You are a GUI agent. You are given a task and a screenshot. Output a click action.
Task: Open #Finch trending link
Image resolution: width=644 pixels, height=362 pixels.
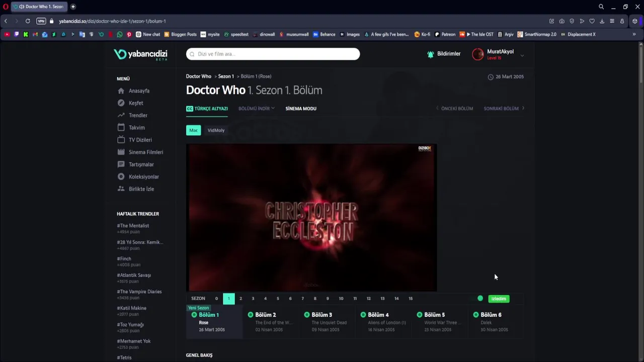(124, 259)
